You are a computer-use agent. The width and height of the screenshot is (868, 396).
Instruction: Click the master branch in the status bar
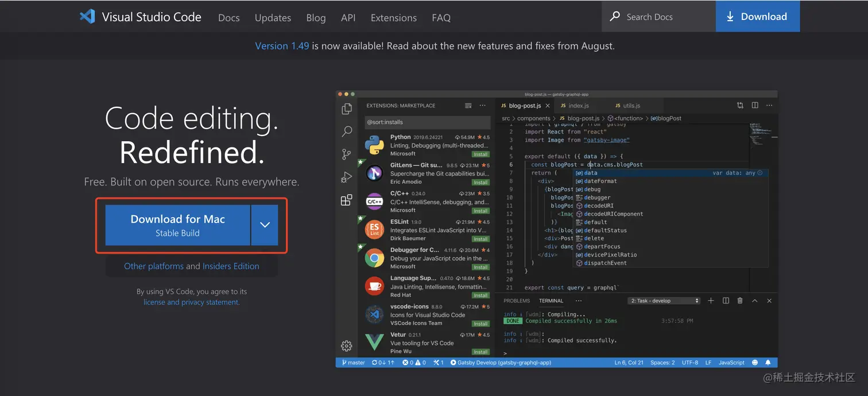coord(354,363)
